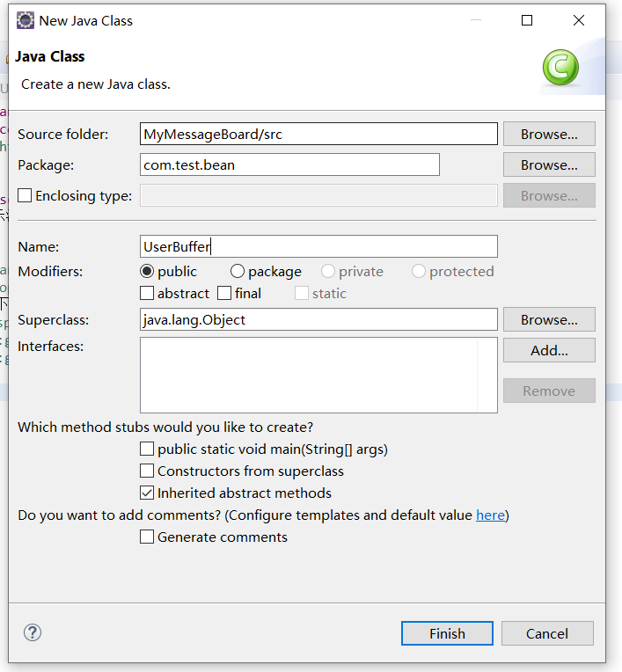The height and width of the screenshot is (672, 622).
Task: Click the Superclass field java.lang.Object
Action: pos(318,319)
